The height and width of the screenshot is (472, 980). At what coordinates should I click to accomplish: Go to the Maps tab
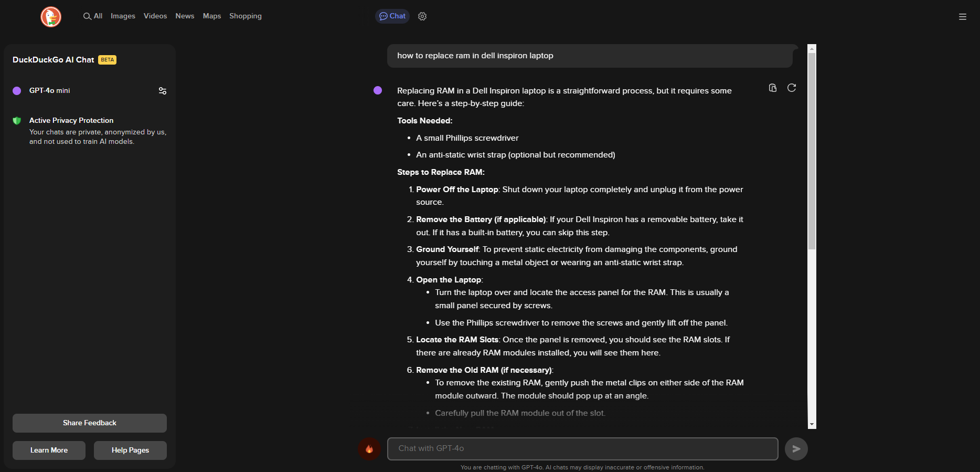click(x=212, y=16)
